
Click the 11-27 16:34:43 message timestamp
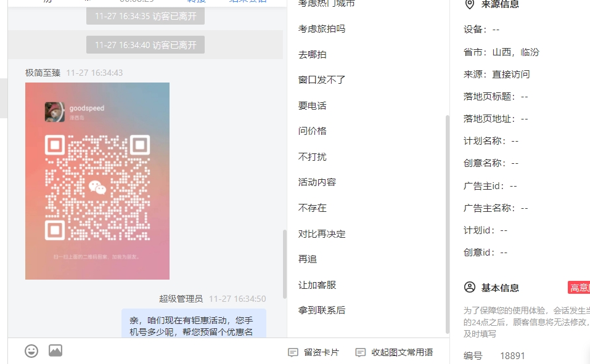point(94,73)
